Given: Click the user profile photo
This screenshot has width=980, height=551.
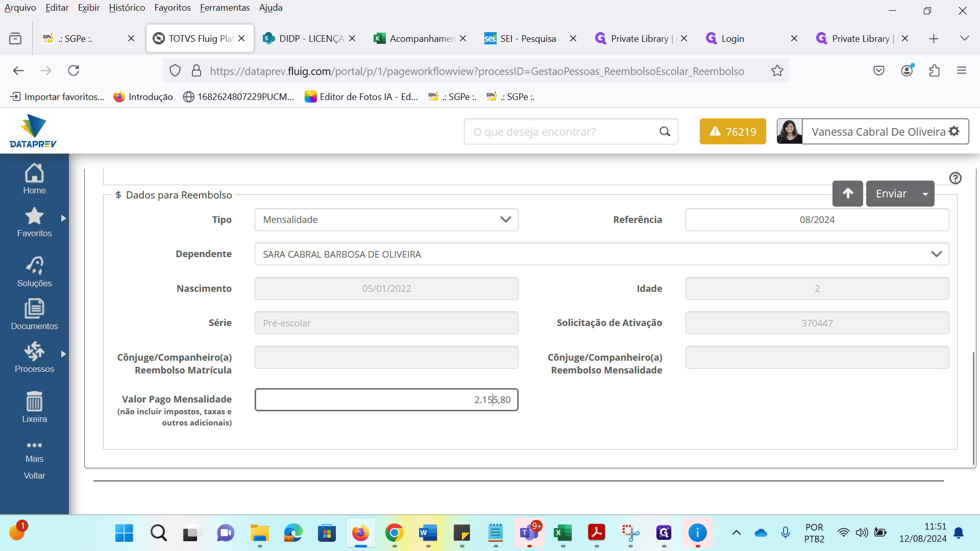Looking at the screenshot, I should pos(789,132).
